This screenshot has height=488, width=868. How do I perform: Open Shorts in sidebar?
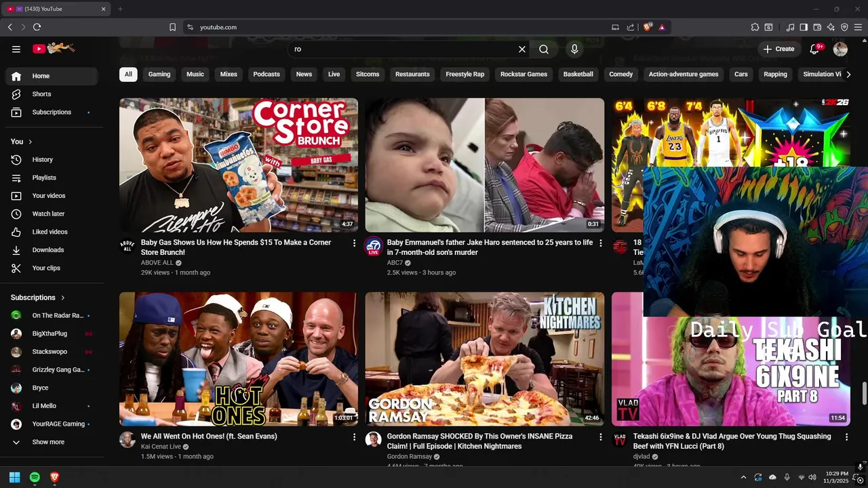pyautogui.click(x=52, y=94)
